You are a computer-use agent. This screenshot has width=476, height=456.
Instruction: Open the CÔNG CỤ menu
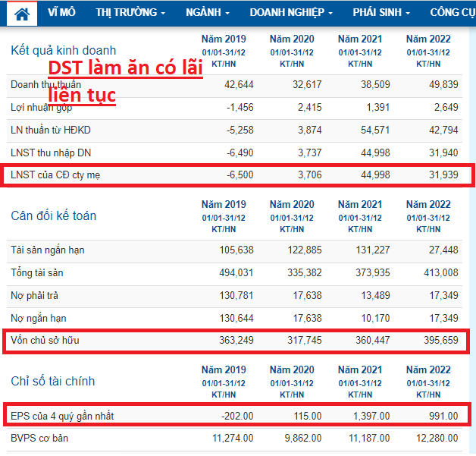click(453, 12)
